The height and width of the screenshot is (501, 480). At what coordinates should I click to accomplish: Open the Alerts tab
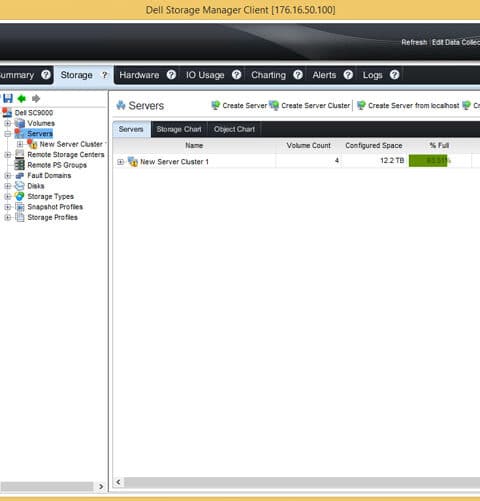click(324, 75)
